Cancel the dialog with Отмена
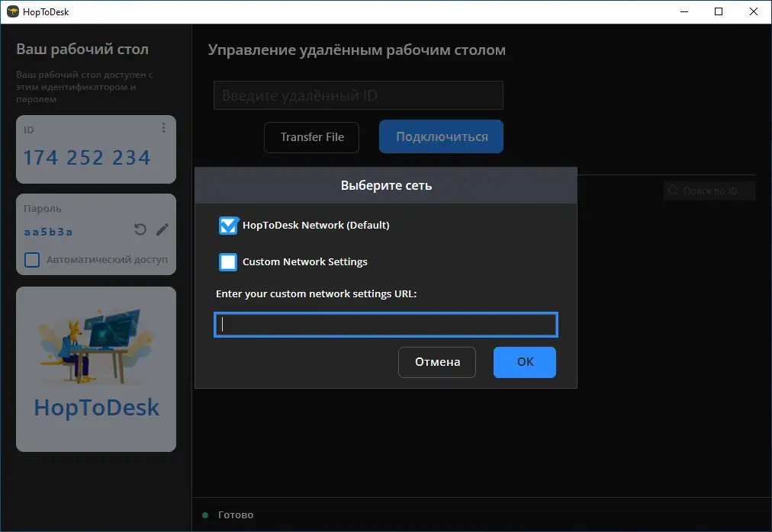This screenshot has width=772, height=532. (437, 362)
